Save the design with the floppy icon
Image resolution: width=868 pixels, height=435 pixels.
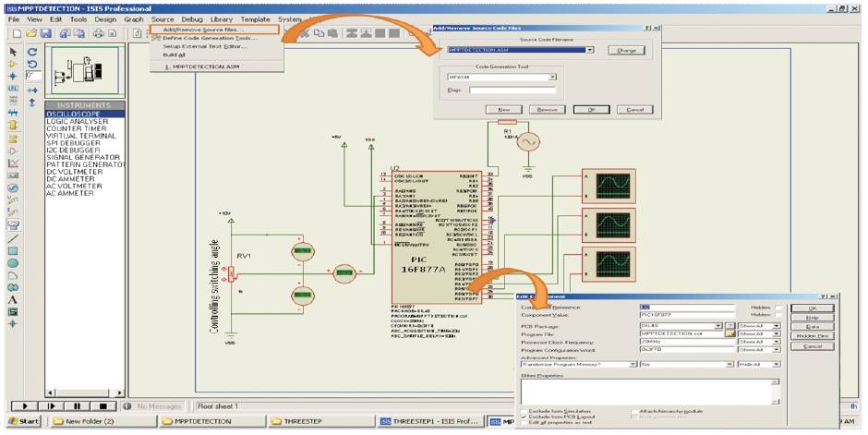point(46,33)
